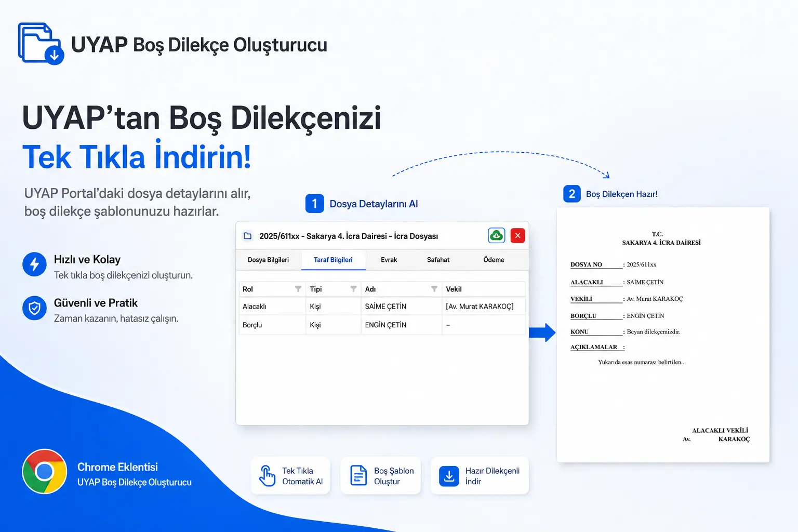Click the UYAP folder download logo
Image resolution: width=798 pixels, height=532 pixels.
pos(41,44)
